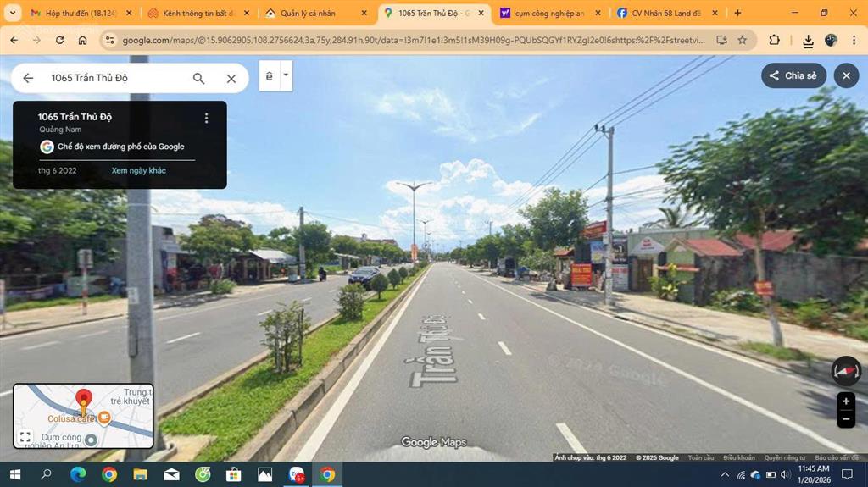Reload the page with the refresh icon
Viewport: 868px width, 487px height.
point(60,40)
